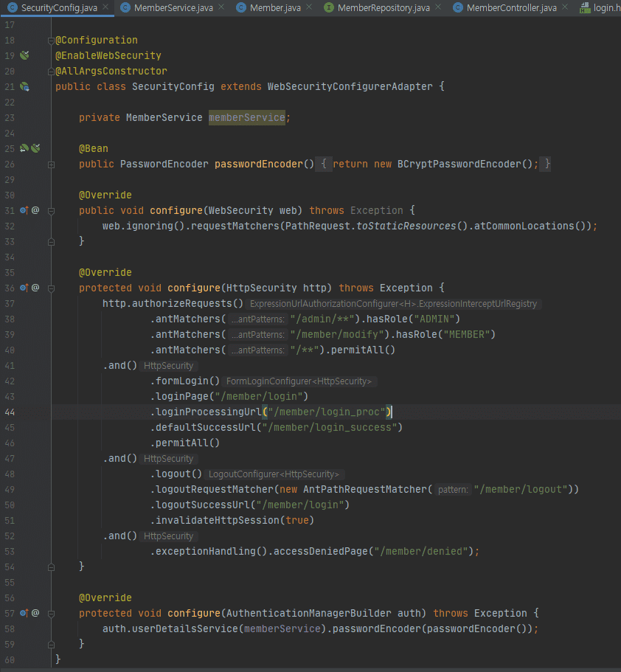This screenshot has height=672, width=621.
Task: Open the MemberController.java tab
Action: coord(511,7)
